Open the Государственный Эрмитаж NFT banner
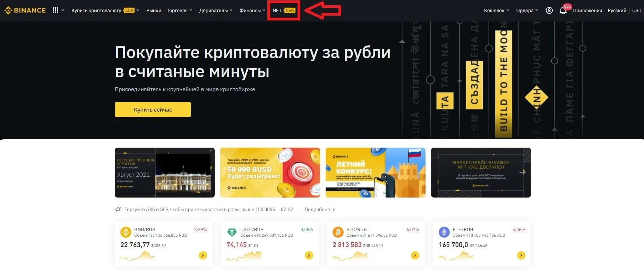 click(165, 173)
